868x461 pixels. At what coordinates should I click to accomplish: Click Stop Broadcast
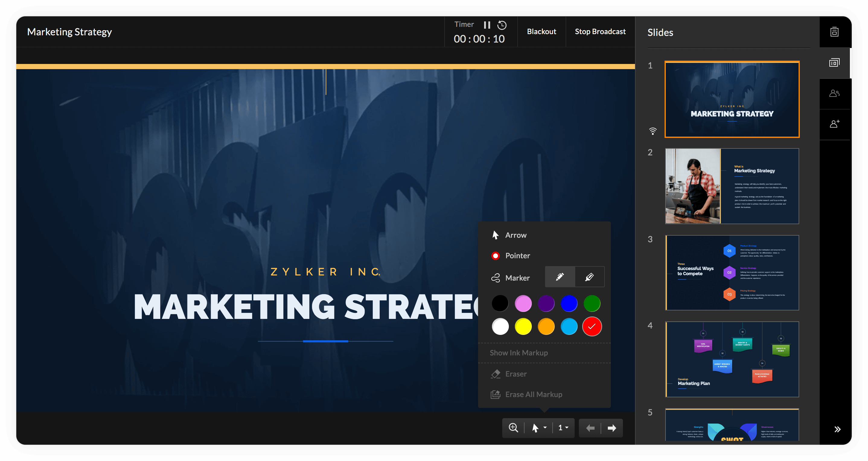(600, 32)
